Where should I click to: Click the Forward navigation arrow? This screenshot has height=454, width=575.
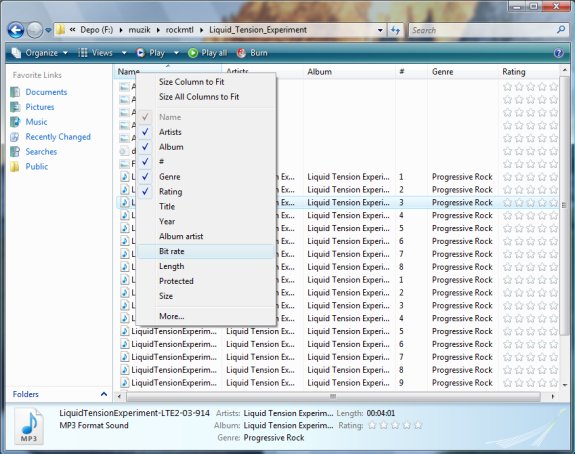tap(35, 30)
